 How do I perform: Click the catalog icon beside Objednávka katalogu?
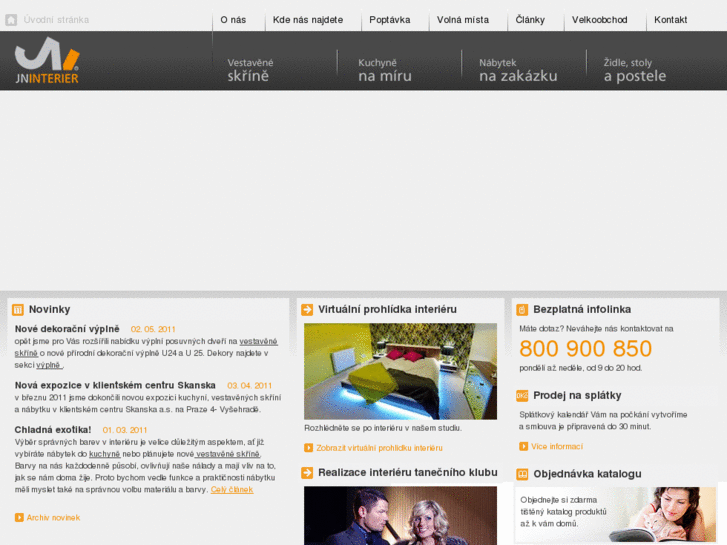(x=522, y=474)
